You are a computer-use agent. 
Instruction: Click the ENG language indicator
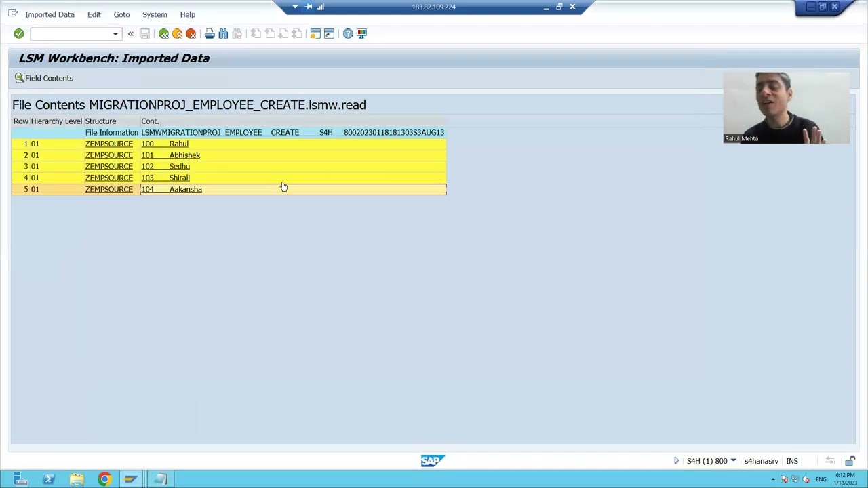pos(821,480)
